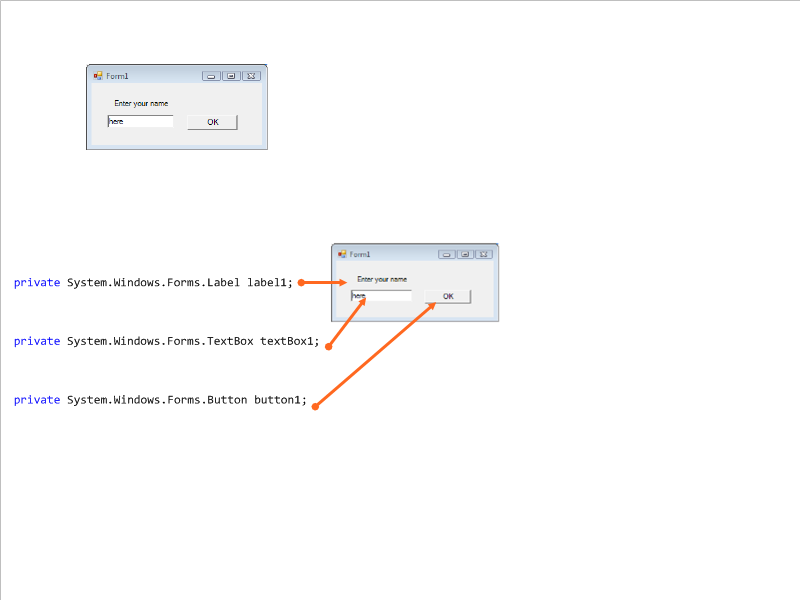This screenshot has height=600, width=800.
Task: Click the orange dot after the label1 declaration
Action: (x=301, y=283)
